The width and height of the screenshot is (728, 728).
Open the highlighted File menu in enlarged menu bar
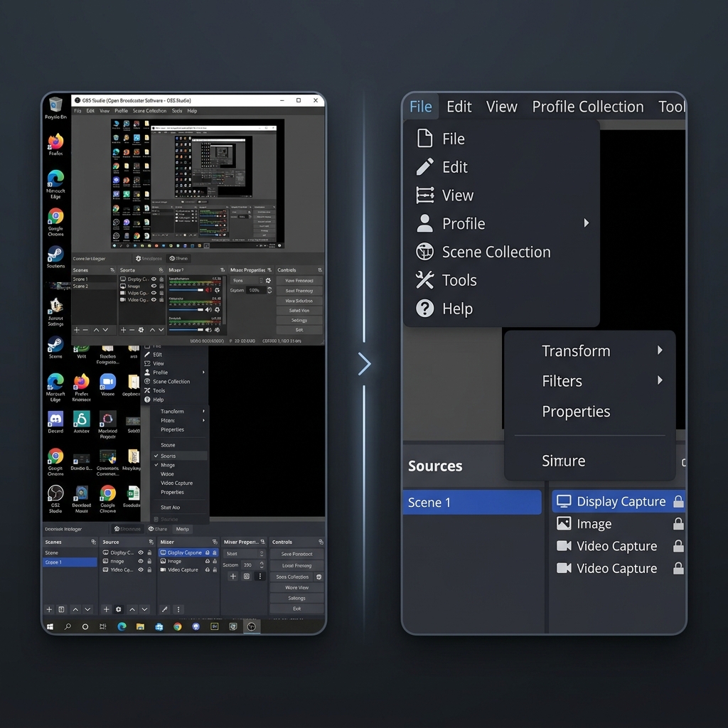[x=421, y=107]
